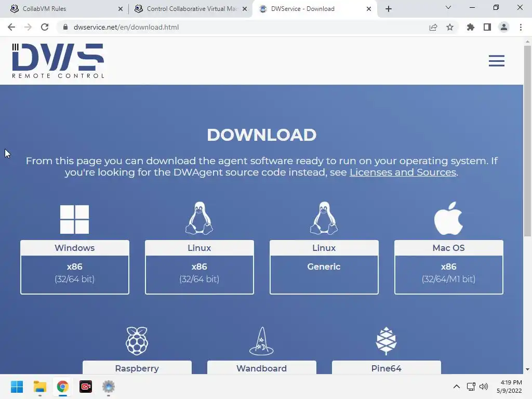Click the Wandboard wizard hat icon
Screen dimensions: 532x399
point(261,341)
